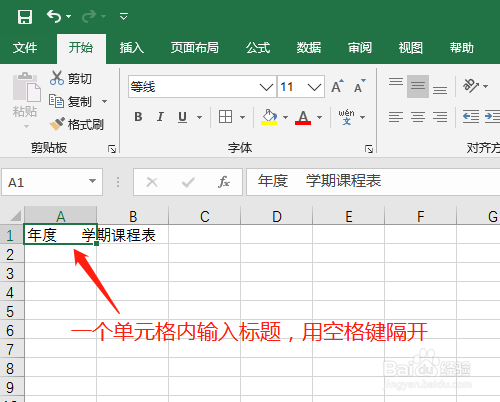Image resolution: width=500 pixels, height=402 pixels.
Task: Click the increase indent icon
Action: coord(492,117)
